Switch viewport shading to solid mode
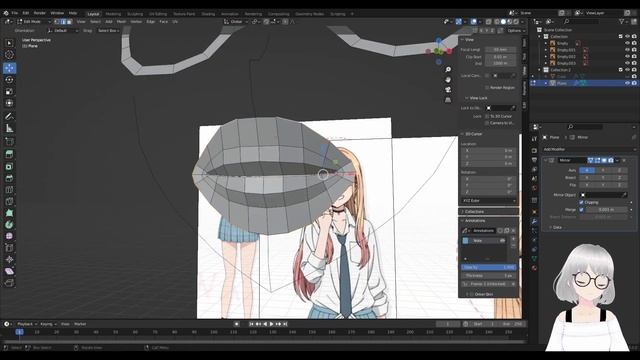This screenshot has width=640, height=360. pyautogui.click(x=503, y=22)
